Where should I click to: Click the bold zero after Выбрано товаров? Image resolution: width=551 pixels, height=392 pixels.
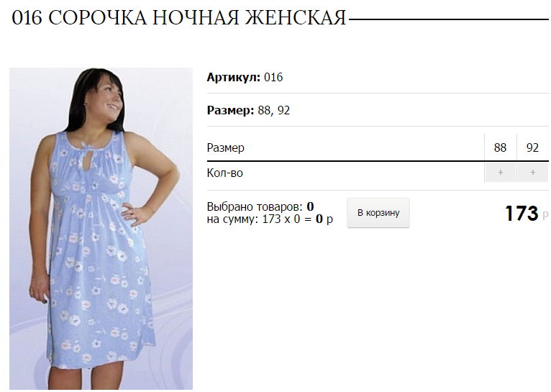pyautogui.click(x=310, y=206)
